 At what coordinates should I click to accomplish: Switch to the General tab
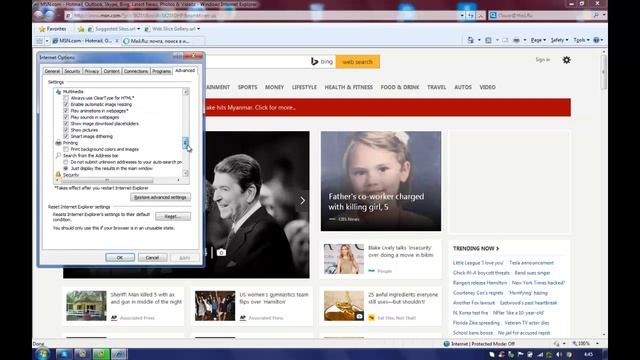52,71
